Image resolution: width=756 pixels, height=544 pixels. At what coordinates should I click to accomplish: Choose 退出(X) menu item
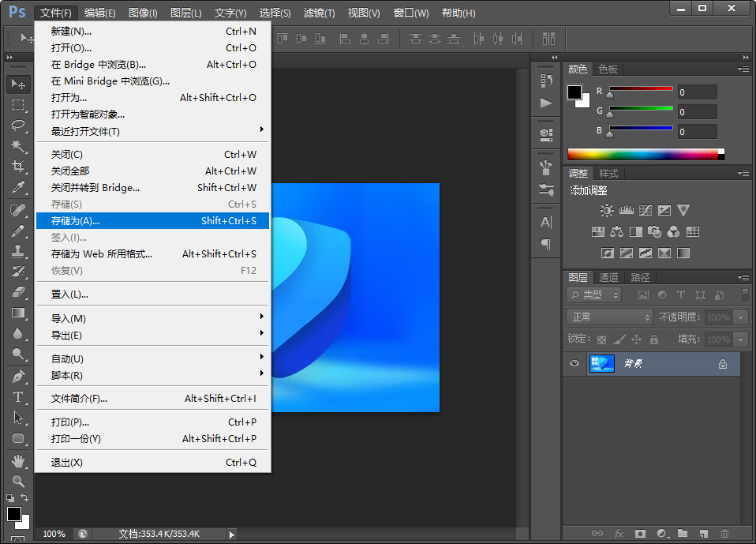[x=153, y=463]
